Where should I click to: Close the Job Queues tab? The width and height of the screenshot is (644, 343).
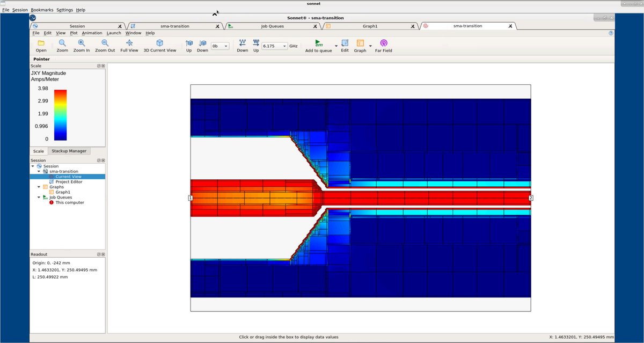[x=315, y=26]
